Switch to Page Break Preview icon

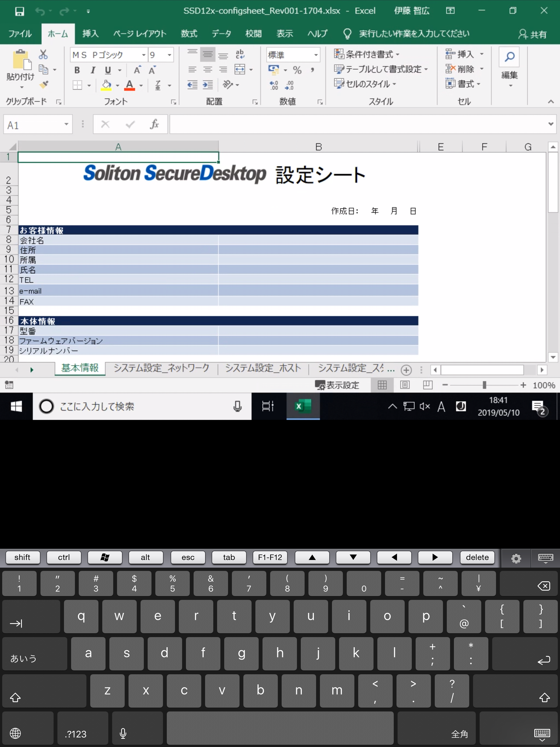428,385
